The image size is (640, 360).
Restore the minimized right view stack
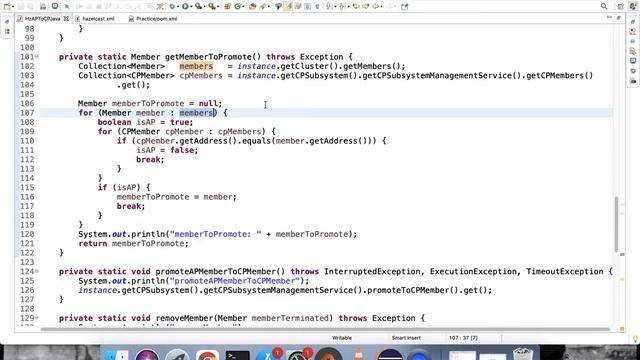[633, 22]
